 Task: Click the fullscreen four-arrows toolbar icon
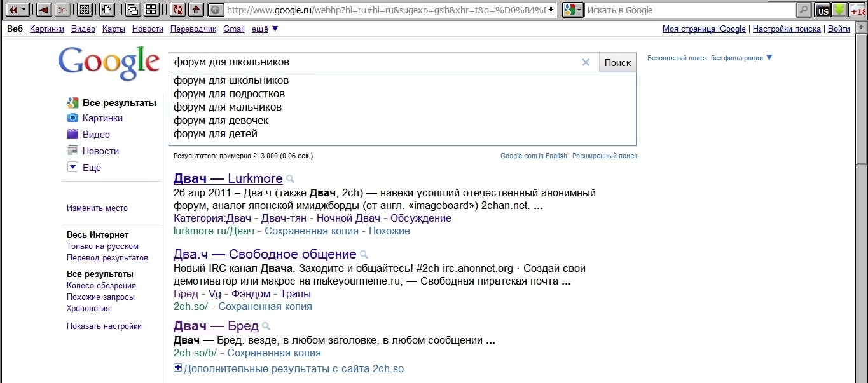click(84, 10)
